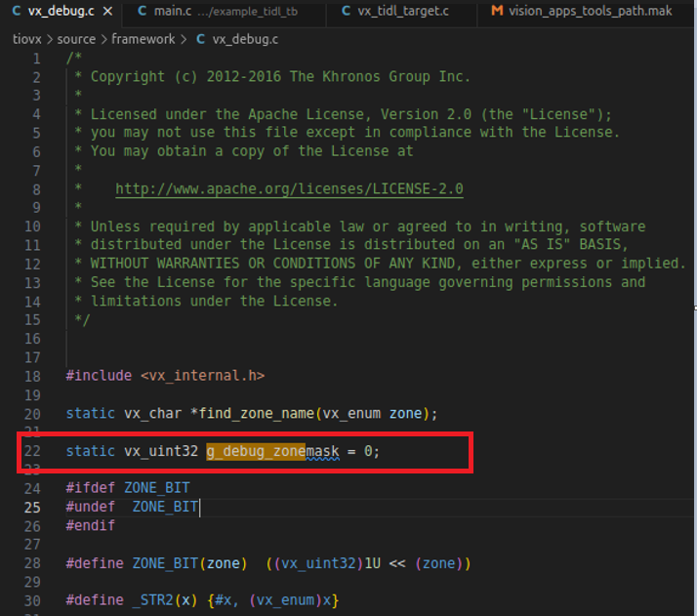Click line number 22 in the gutter
This screenshot has width=697, height=616.
click(x=32, y=451)
